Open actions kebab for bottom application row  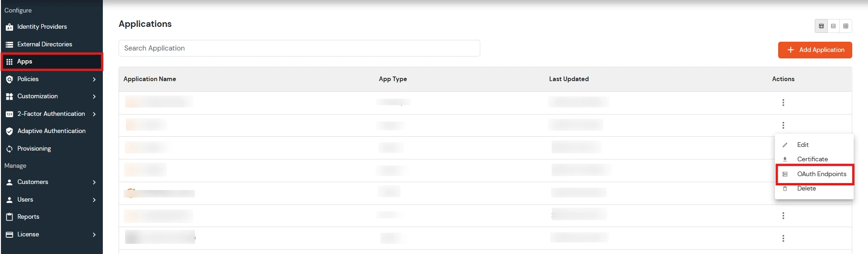[x=783, y=238]
